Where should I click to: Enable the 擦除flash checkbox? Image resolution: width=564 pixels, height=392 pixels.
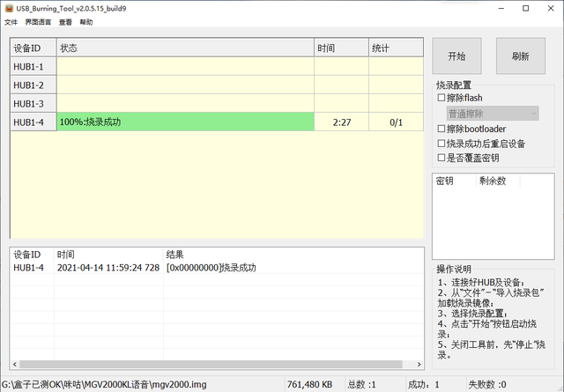pyautogui.click(x=441, y=98)
